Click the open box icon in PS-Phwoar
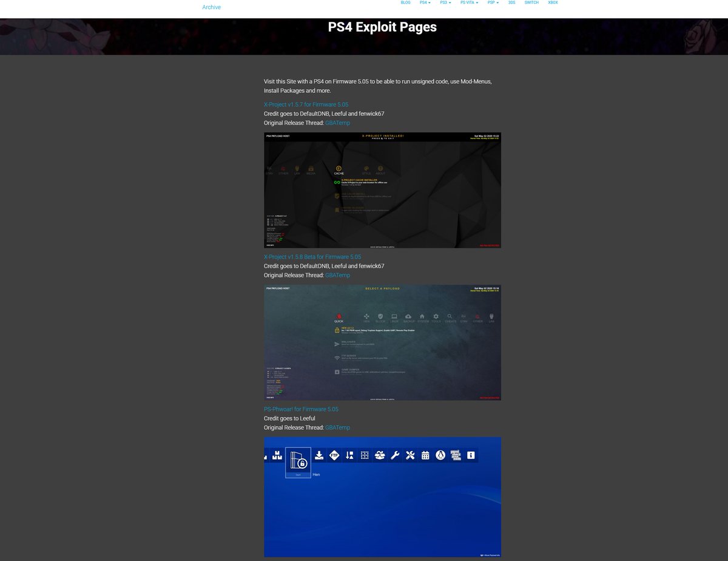 [380, 455]
